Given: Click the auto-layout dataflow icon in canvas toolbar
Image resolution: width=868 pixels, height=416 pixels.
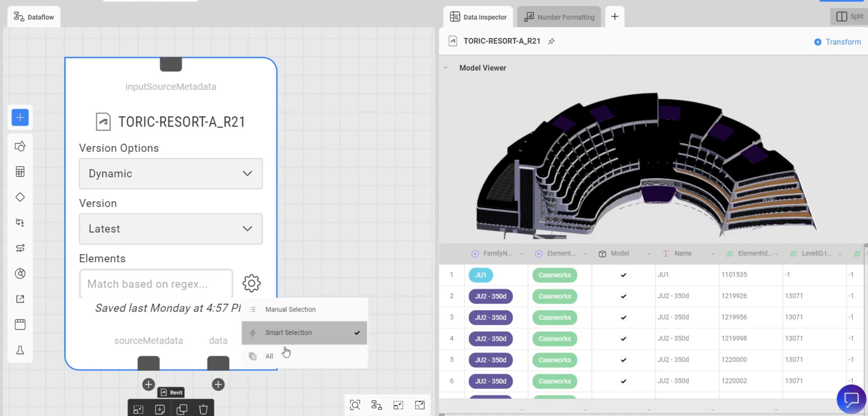Looking at the screenshot, I should tap(376, 405).
